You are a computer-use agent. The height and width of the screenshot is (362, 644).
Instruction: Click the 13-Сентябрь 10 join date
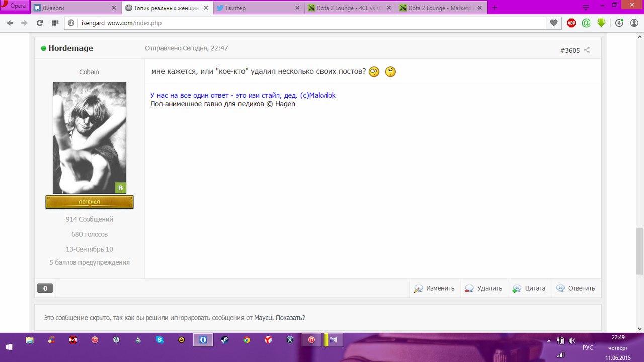pos(90,249)
